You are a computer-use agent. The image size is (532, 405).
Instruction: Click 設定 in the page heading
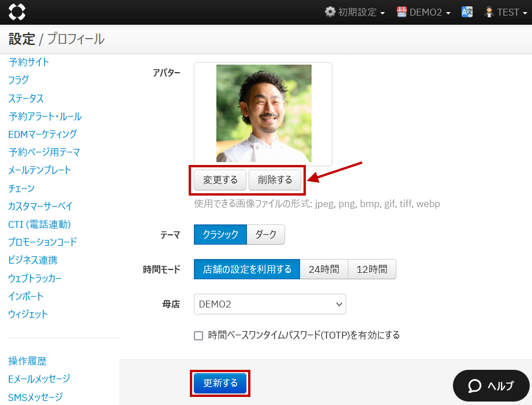click(x=22, y=39)
